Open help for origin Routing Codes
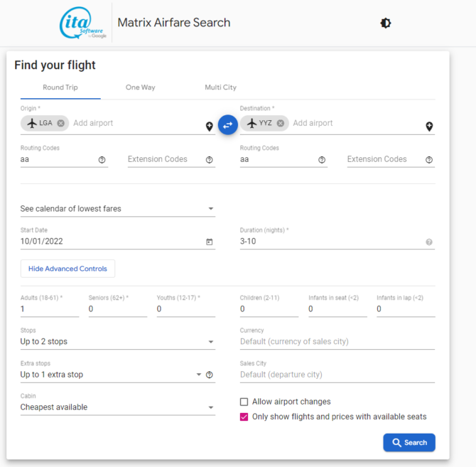476x467 pixels. pos(102,160)
